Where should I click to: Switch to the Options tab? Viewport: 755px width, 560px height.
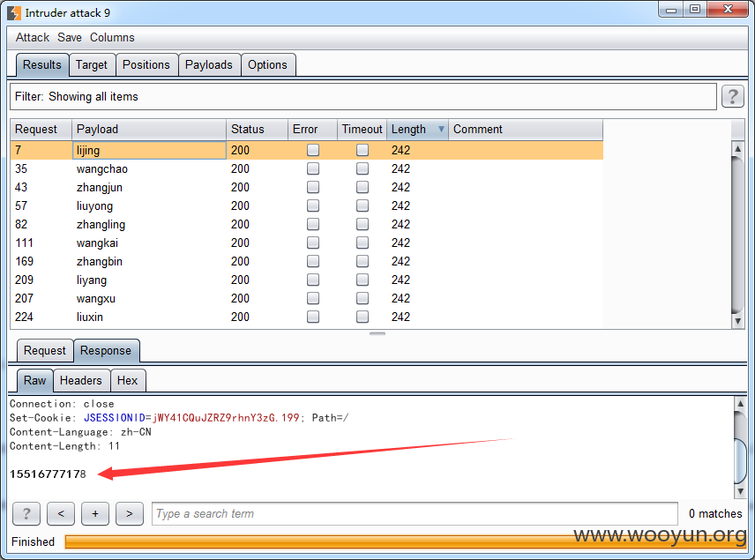(x=268, y=65)
